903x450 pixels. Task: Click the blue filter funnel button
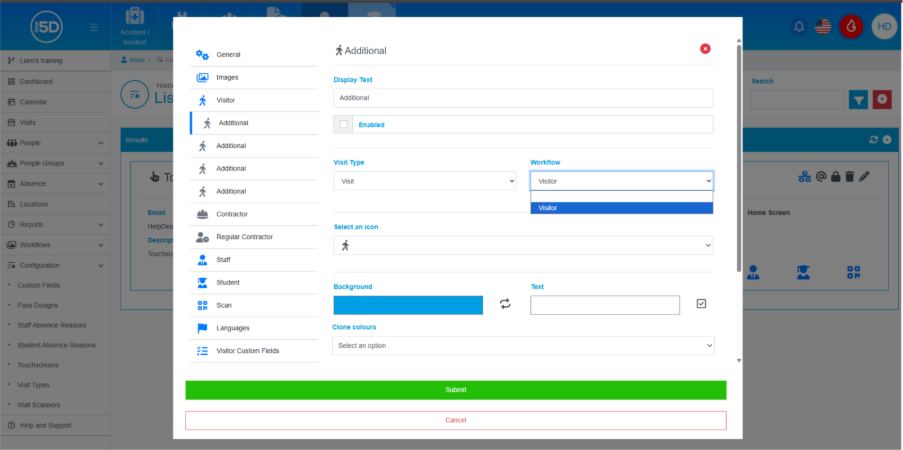858,100
